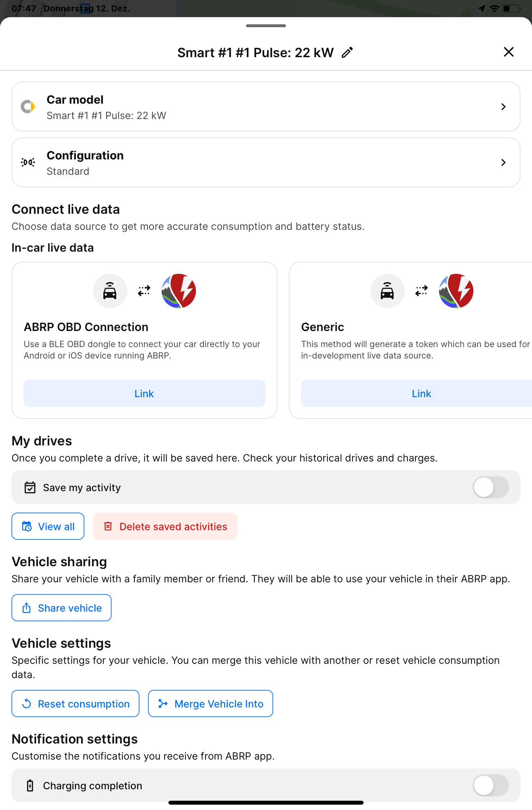
Task: Tap the Configuration headlight-style icon
Action: pyautogui.click(x=28, y=162)
